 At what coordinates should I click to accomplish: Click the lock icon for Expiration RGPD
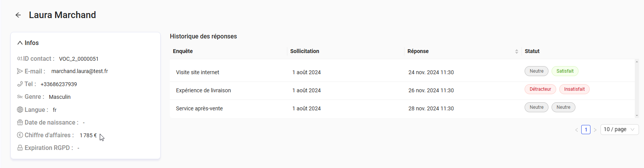pyautogui.click(x=20, y=148)
